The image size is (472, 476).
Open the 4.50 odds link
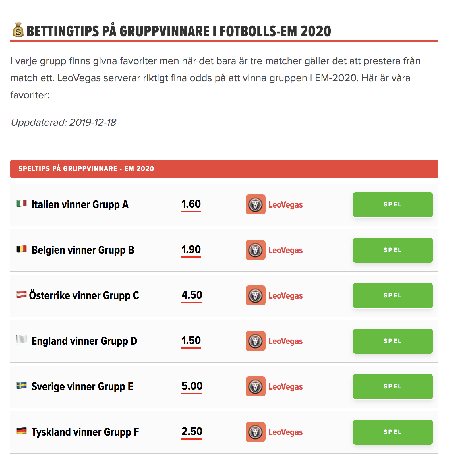pos(192,295)
